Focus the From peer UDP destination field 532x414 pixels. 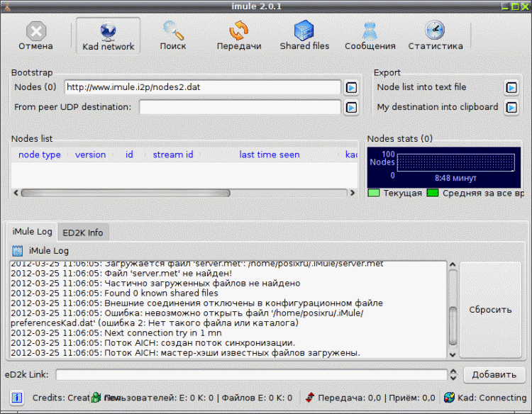240,108
